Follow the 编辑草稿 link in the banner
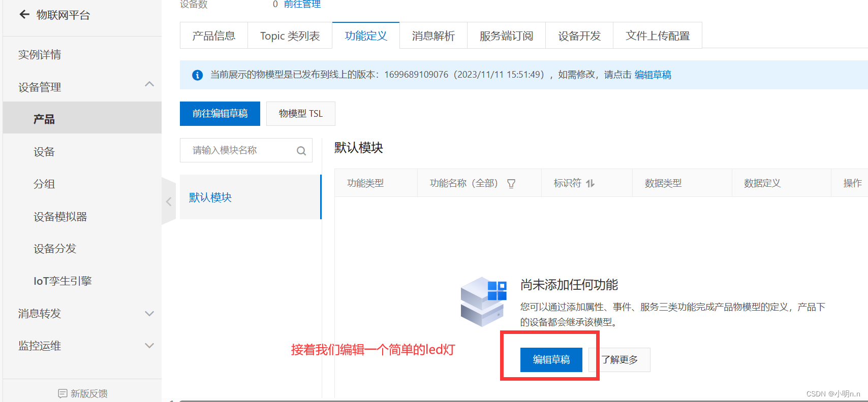The height and width of the screenshot is (402, 868). (653, 75)
